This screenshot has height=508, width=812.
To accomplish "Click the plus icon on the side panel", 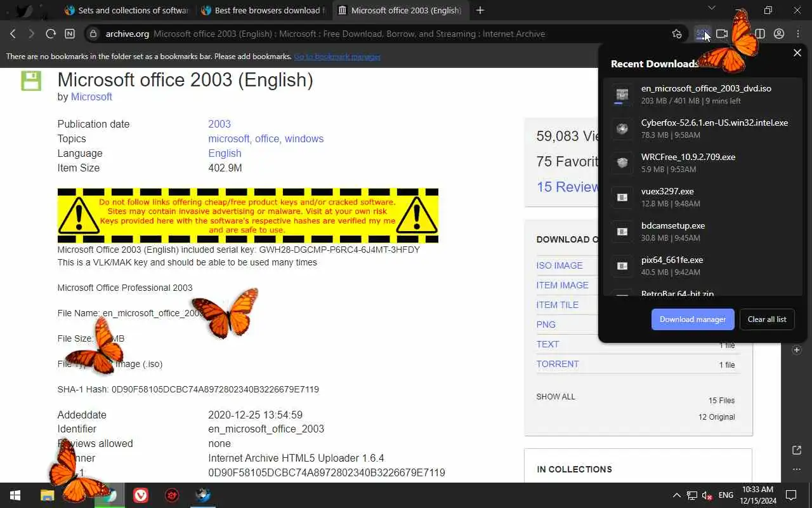I will [797, 350].
